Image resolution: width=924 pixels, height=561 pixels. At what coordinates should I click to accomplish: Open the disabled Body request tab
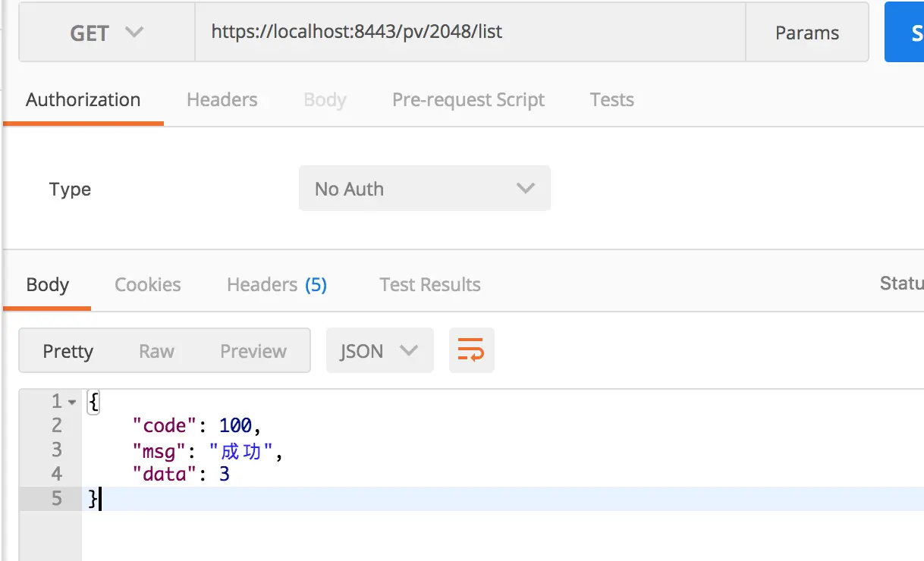(x=325, y=100)
